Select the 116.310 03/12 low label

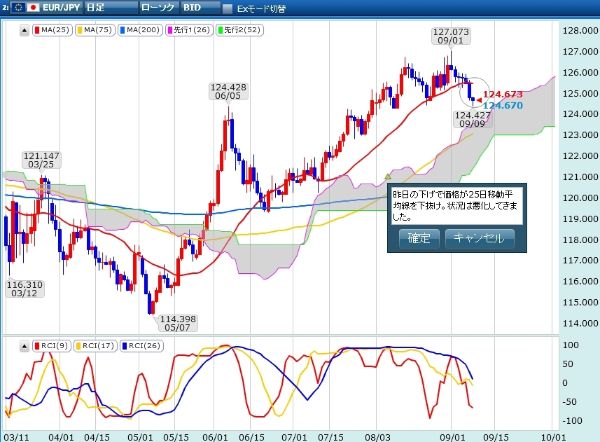pyautogui.click(x=24, y=289)
